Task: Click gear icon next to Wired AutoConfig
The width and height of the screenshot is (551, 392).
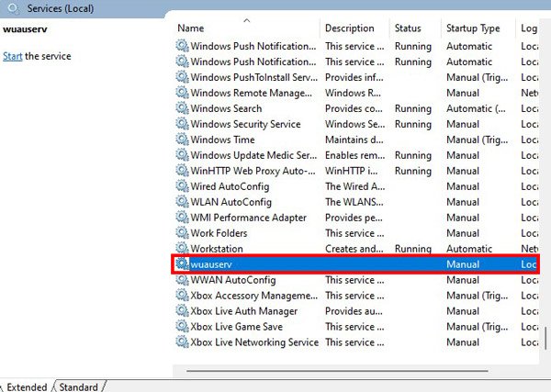Action: (182, 186)
